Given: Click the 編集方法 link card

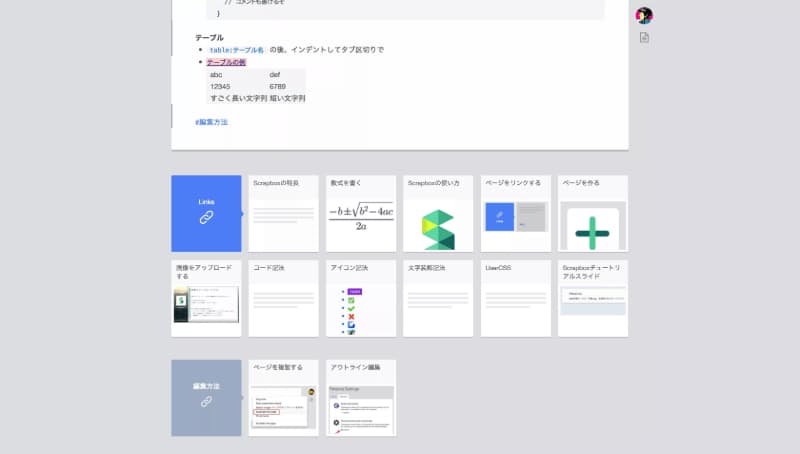Looking at the screenshot, I should tap(206, 397).
